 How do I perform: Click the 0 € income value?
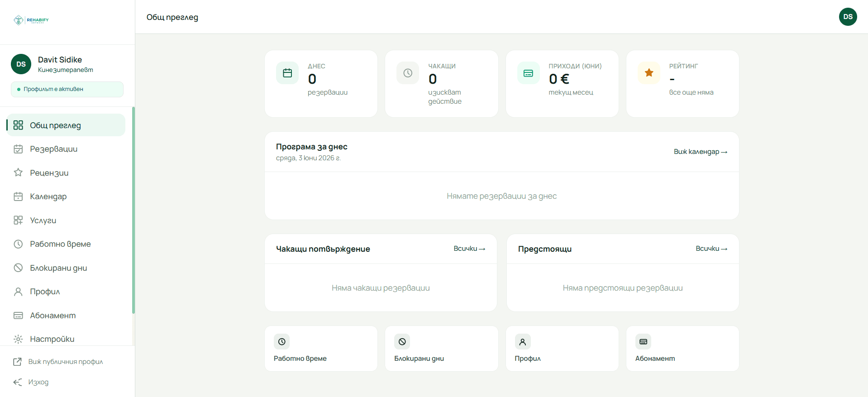point(559,79)
